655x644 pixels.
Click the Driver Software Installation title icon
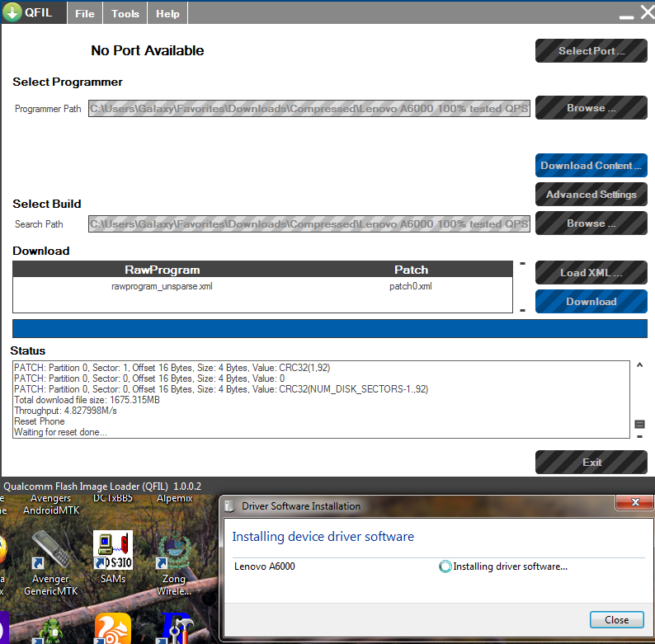pos(229,506)
